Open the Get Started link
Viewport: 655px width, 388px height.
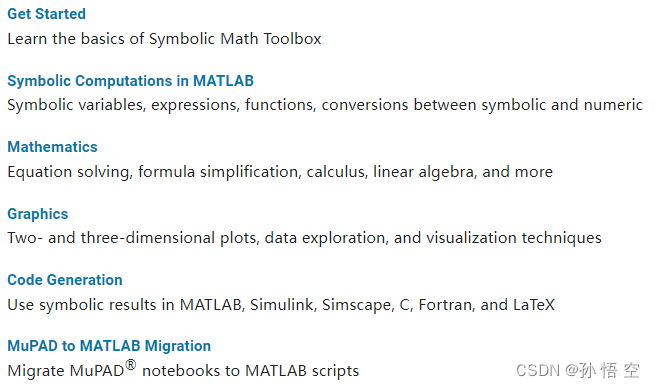[46, 14]
